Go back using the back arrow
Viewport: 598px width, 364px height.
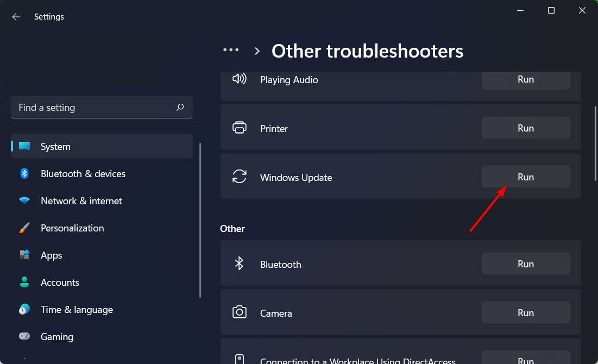pyautogui.click(x=16, y=17)
